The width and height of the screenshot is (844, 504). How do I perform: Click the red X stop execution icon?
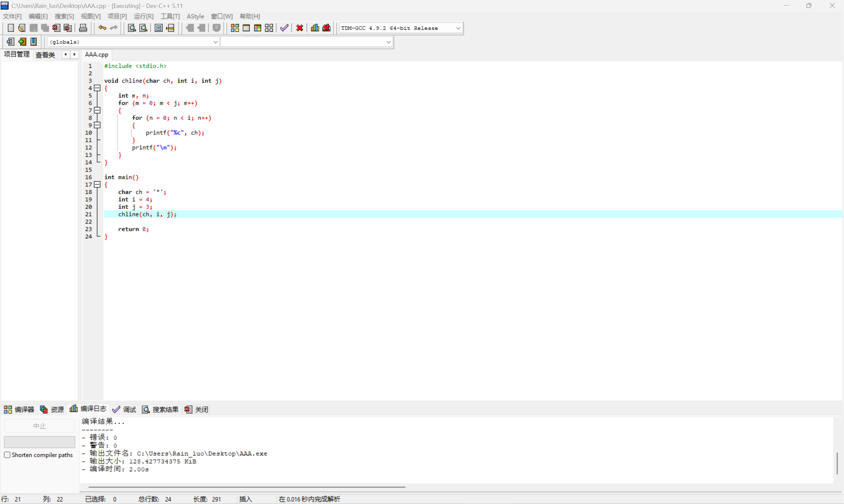point(300,28)
